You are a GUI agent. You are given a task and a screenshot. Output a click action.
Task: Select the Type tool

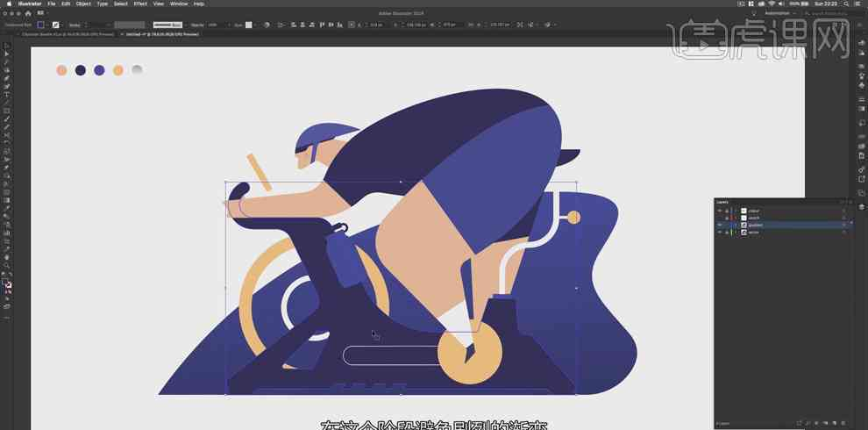click(x=6, y=95)
